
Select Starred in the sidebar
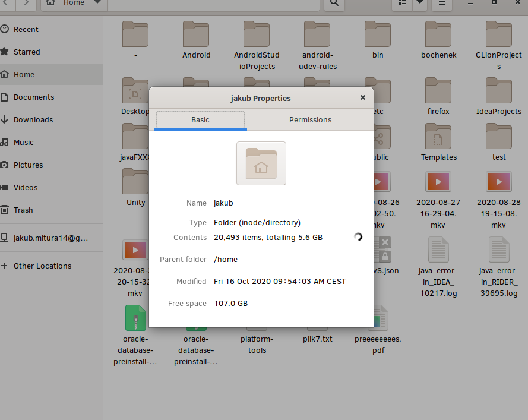[x=51, y=52]
